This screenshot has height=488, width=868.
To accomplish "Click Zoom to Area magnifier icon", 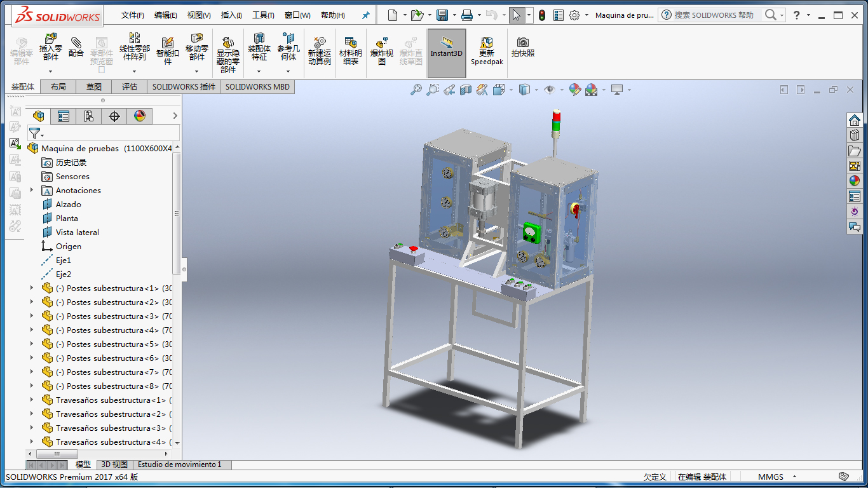I will 433,90.
